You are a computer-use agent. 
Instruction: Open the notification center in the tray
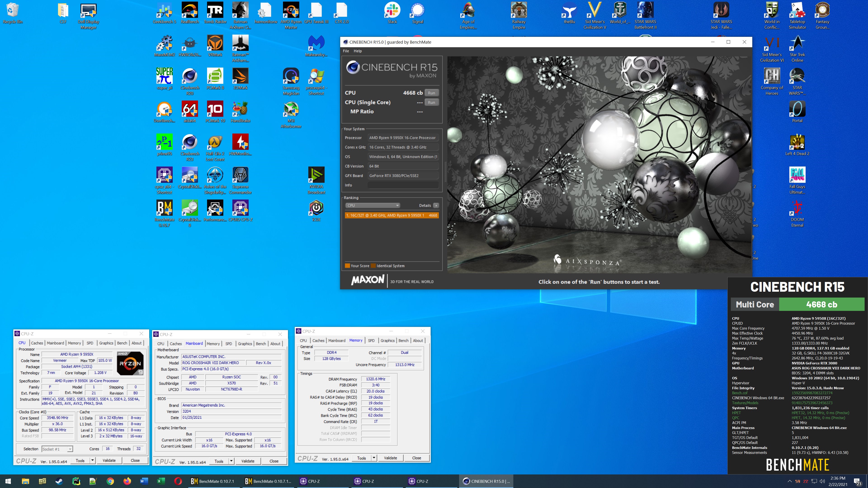(x=858, y=482)
